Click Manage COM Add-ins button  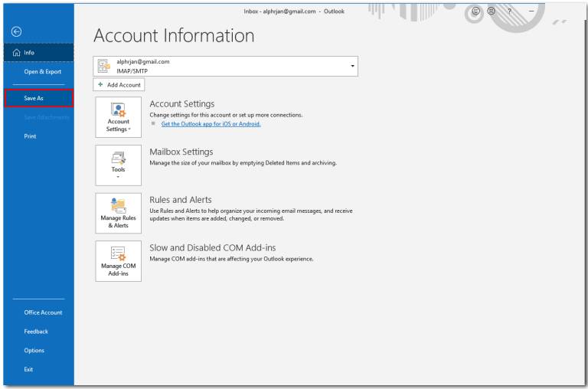tap(118, 261)
